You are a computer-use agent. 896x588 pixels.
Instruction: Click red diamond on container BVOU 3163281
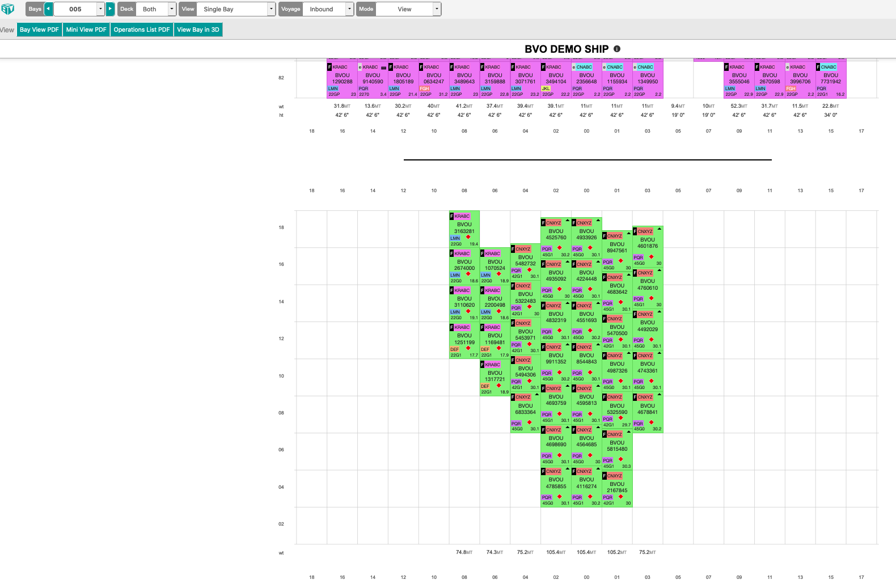(x=468, y=237)
